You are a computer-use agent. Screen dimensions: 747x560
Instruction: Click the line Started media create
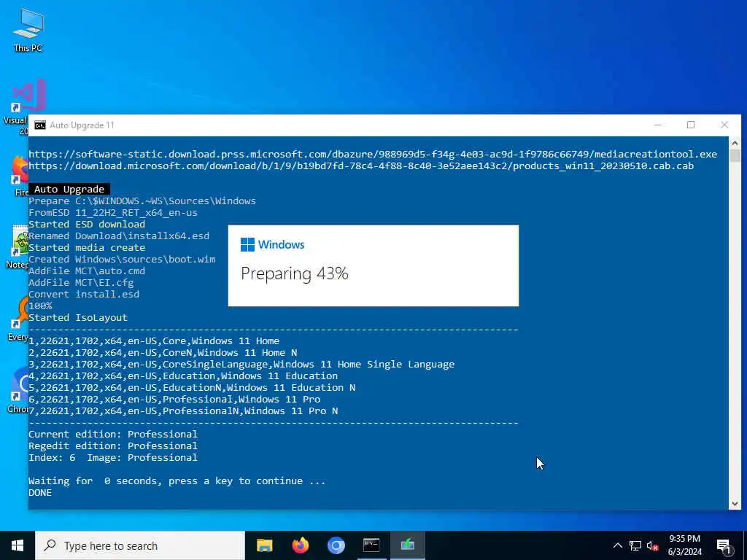(x=87, y=248)
